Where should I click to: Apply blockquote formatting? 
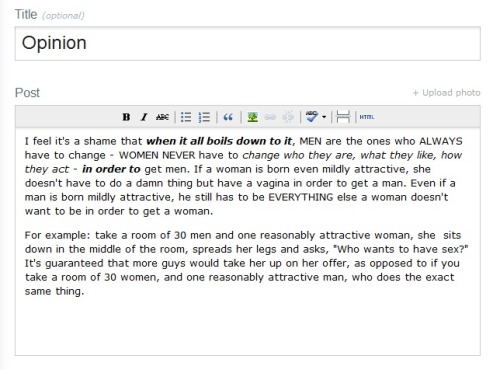click(228, 117)
